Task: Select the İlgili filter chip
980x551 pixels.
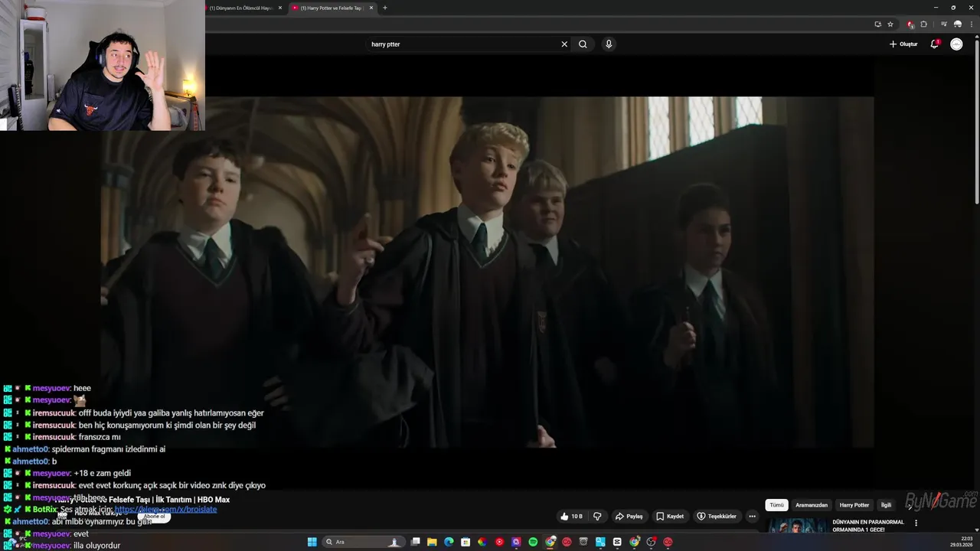Action: click(886, 505)
